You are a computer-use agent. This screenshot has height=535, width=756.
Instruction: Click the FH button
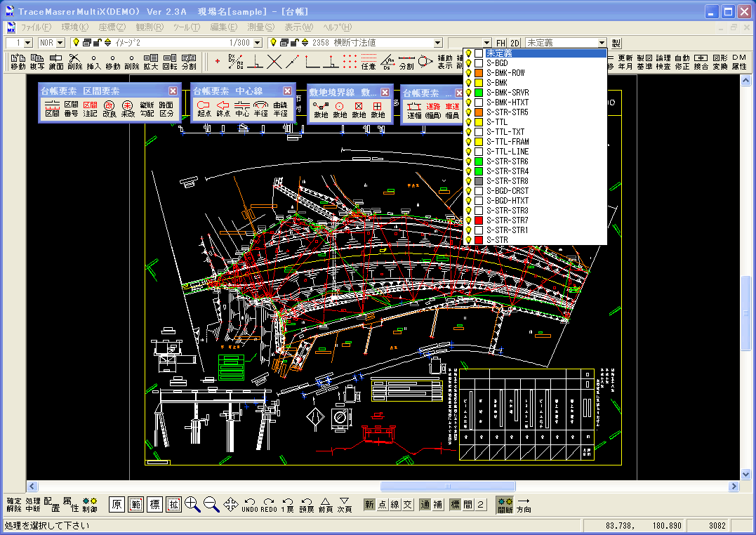click(x=501, y=43)
